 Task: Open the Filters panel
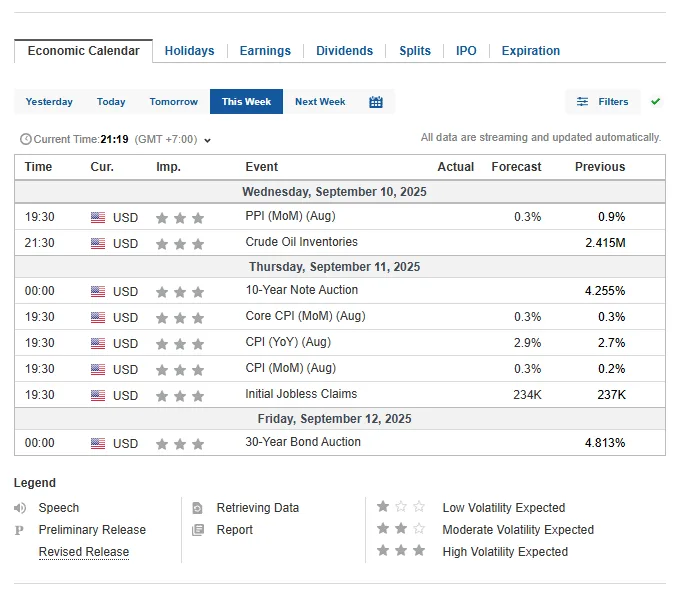pyautogui.click(x=603, y=102)
